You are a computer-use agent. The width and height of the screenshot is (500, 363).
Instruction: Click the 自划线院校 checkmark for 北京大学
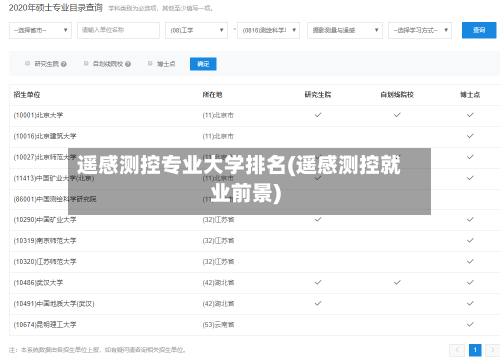397,115
